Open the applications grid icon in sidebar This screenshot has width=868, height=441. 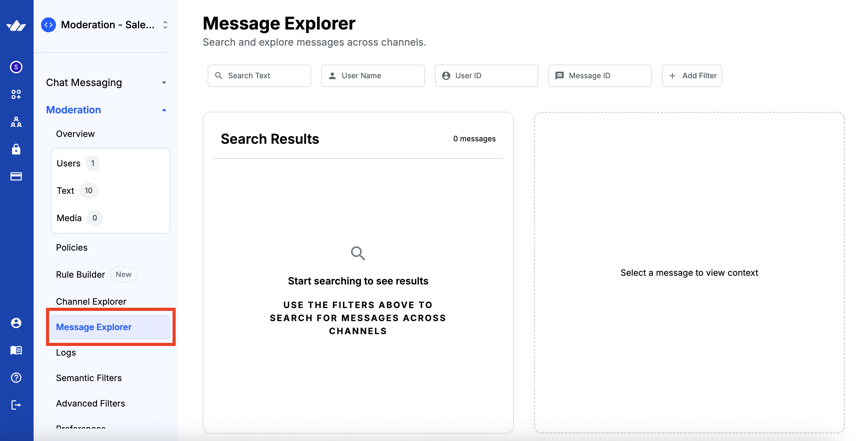point(16,95)
